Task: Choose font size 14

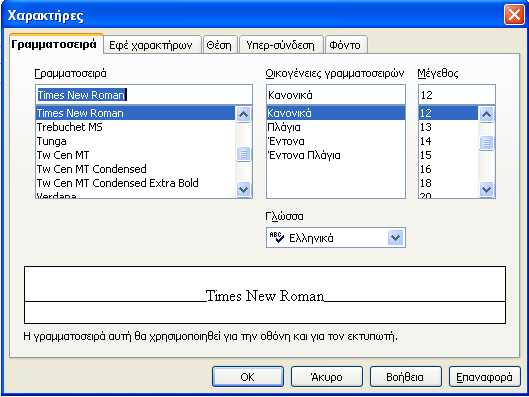Action: [448, 141]
